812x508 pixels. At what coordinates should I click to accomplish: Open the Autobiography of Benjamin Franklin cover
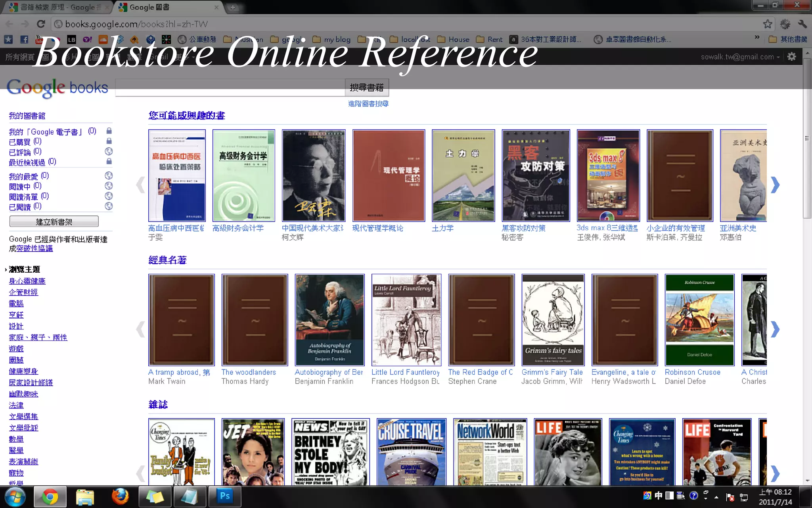pos(329,320)
